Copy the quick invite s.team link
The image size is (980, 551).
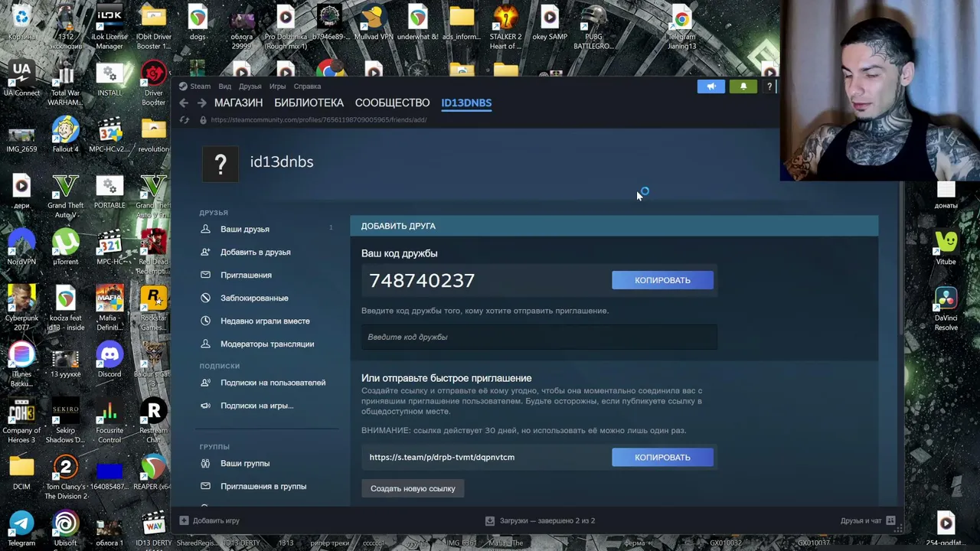click(662, 457)
